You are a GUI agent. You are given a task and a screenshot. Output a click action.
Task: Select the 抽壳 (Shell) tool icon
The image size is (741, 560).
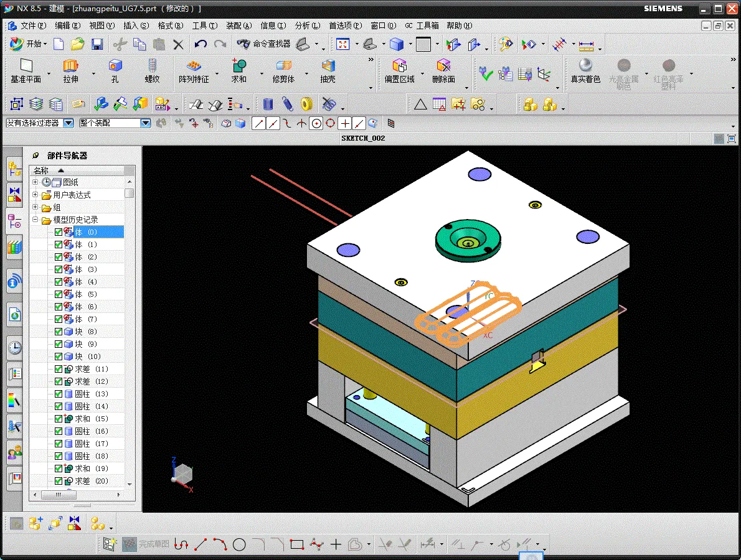pyautogui.click(x=328, y=66)
